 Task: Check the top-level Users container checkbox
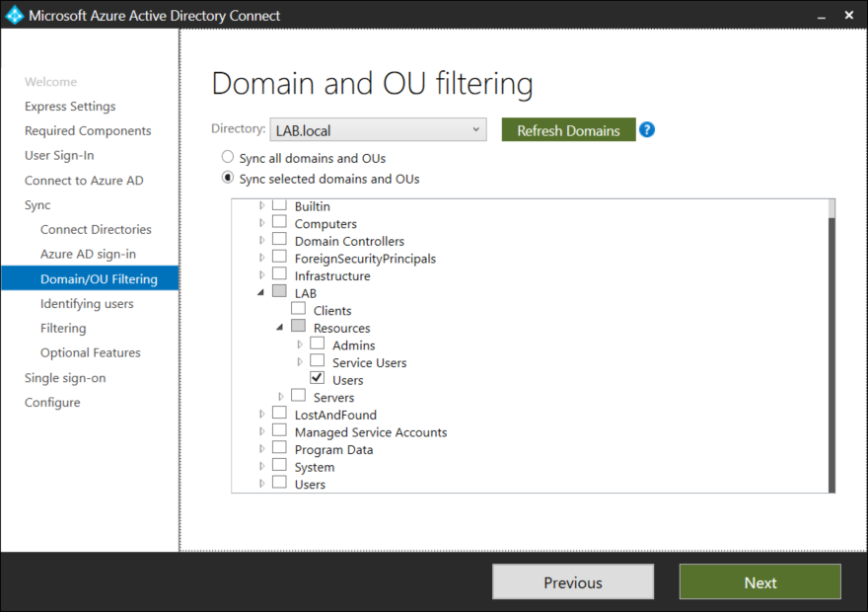279,482
